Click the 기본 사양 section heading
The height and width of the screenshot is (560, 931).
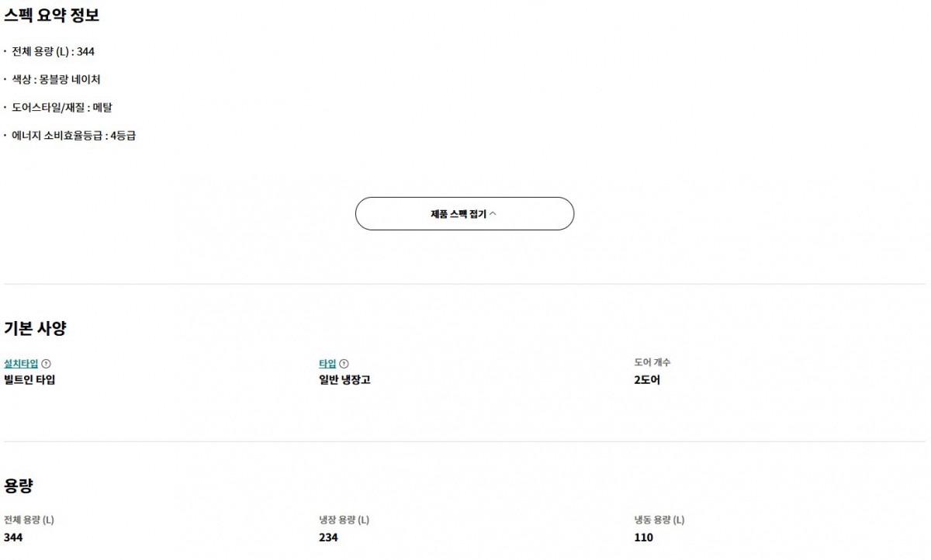[x=35, y=328]
